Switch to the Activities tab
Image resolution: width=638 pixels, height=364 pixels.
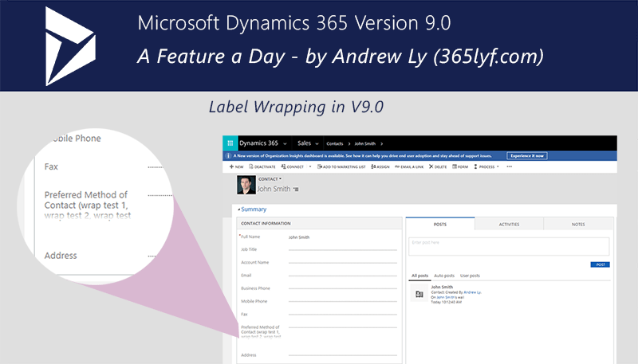pyautogui.click(x=509, y=224)
